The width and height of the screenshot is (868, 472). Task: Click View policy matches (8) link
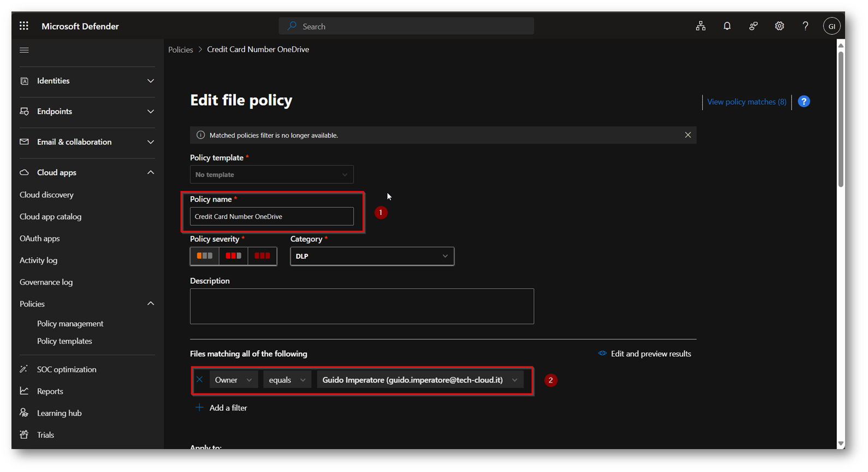746,102
